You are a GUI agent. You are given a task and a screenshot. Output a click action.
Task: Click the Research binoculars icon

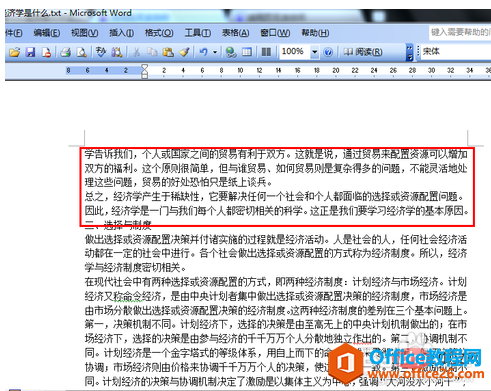(x=117, y=52)
